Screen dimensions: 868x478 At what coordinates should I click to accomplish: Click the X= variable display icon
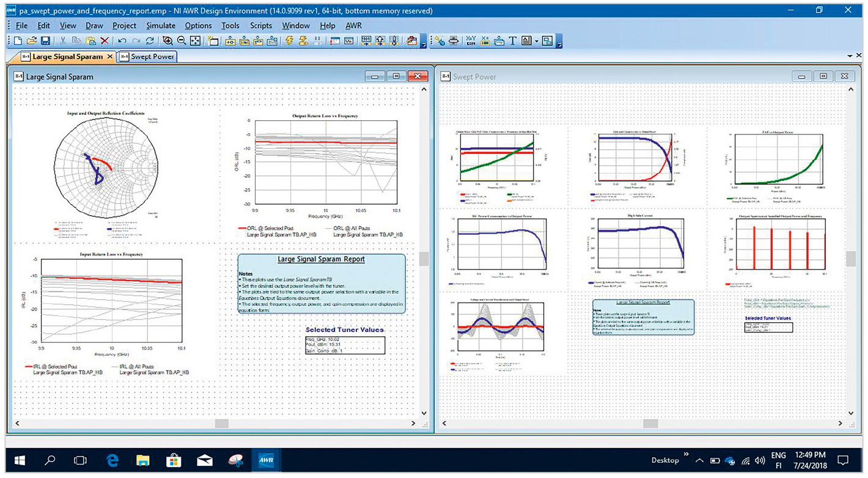(x=485, y=41)
